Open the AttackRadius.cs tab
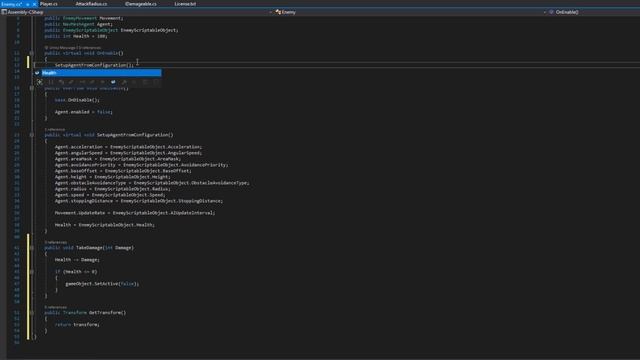This screenshot has width=640, height=360. (x=91, y=4)
